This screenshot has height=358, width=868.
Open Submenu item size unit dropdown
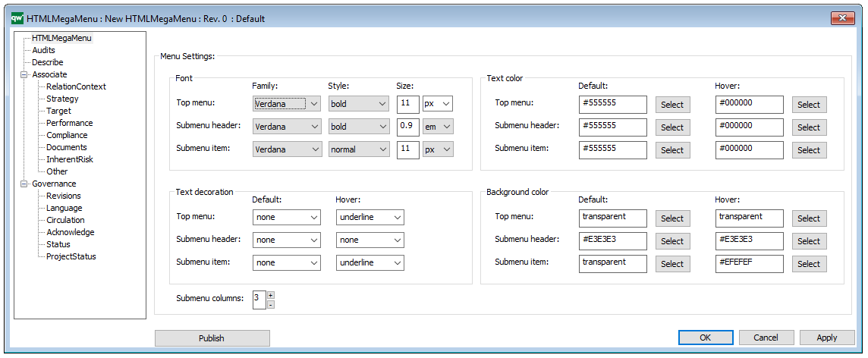438,149
